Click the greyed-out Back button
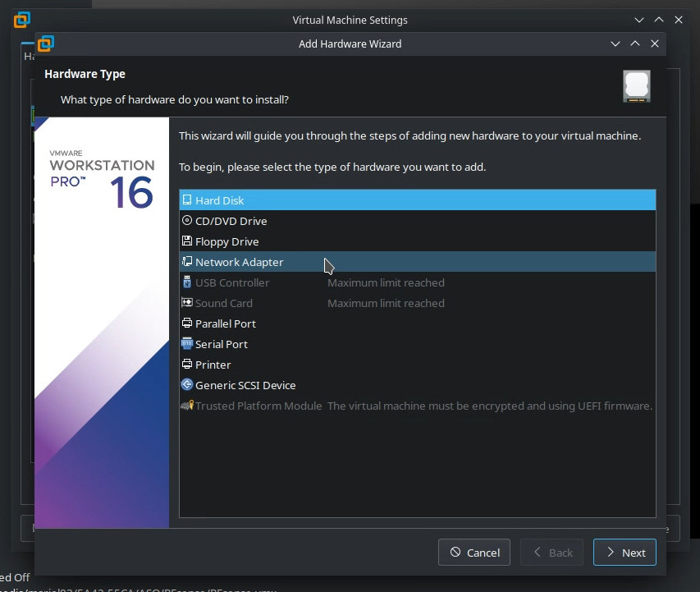700x592 pixels. tap(552, 553)
